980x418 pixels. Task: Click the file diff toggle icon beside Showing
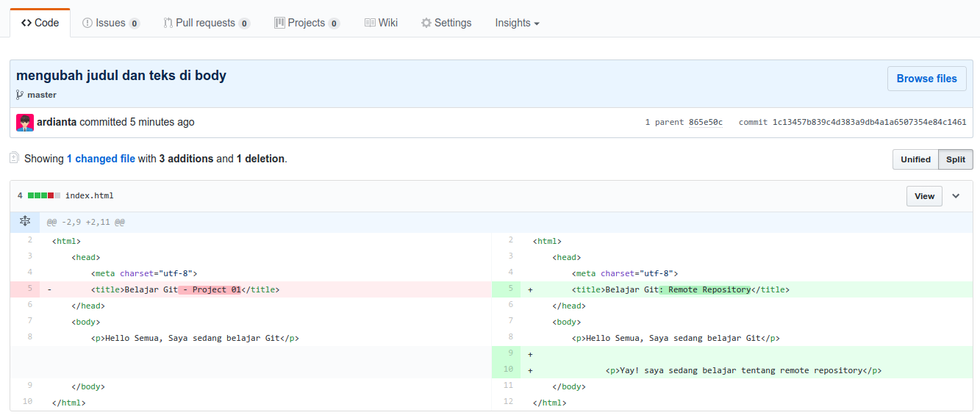(14, 158)
